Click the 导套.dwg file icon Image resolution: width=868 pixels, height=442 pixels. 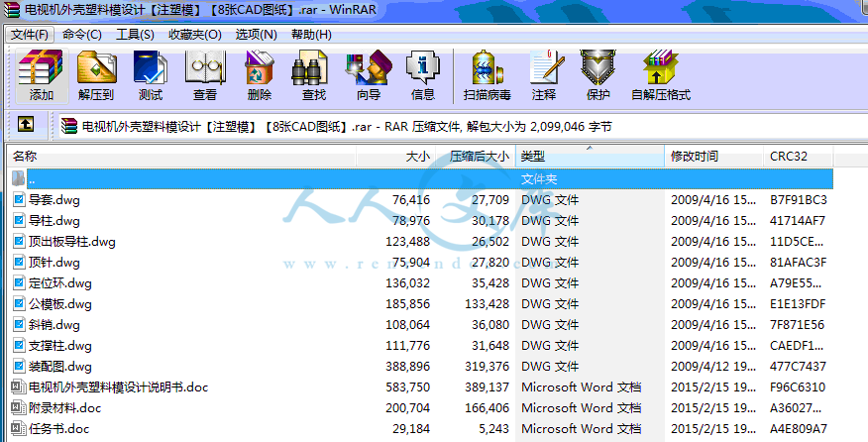click(x=20, y=199)
